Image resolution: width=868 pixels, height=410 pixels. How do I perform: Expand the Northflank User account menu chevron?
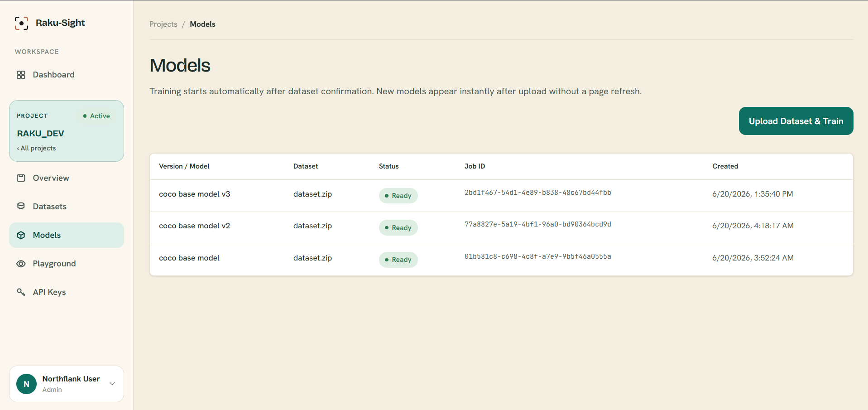pyautogui.click(x=112, y=384)
